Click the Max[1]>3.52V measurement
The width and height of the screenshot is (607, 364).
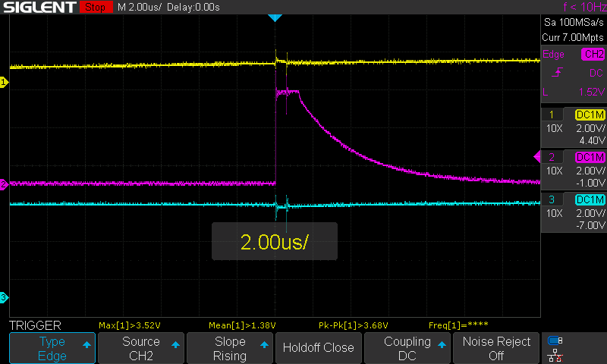(x=129, y=325)
